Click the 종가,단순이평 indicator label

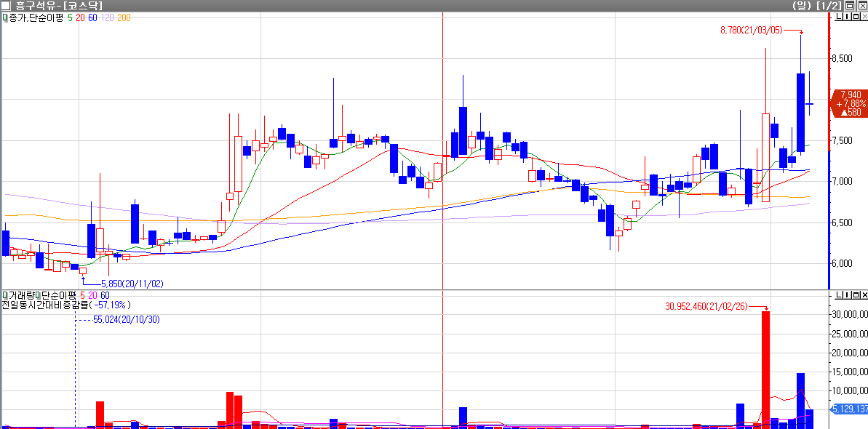tap(35, 17)
